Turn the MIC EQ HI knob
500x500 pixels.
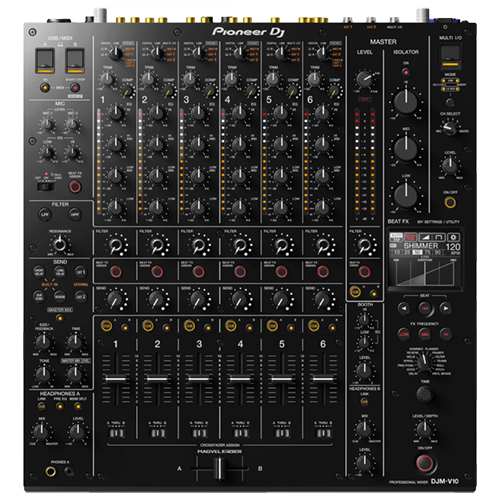pyautogui.click(x=72, y=153)
